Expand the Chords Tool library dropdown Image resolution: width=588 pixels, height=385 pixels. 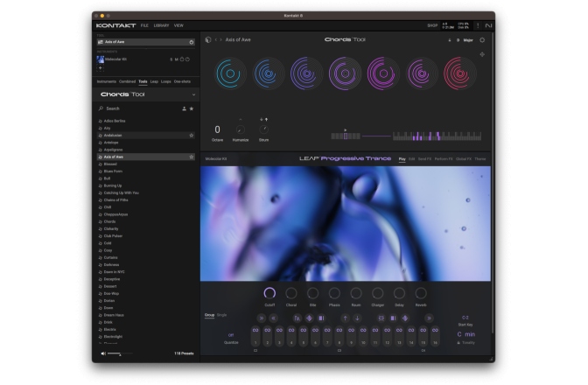click(x=193, y=94)
